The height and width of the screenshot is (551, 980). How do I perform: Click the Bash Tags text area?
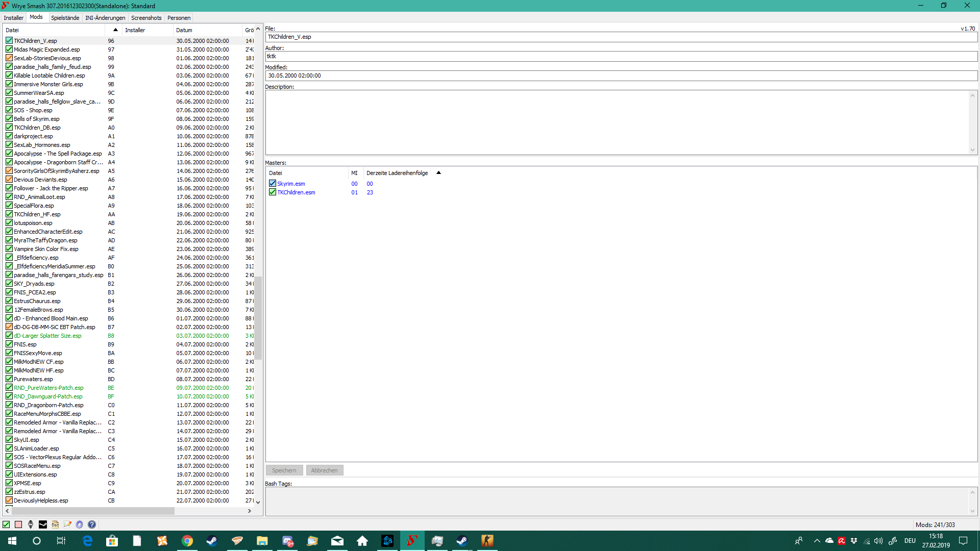click(x=617, y=502)
